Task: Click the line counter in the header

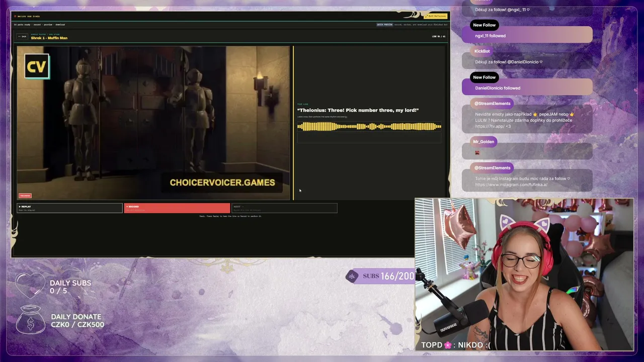Action: [438, 36]
